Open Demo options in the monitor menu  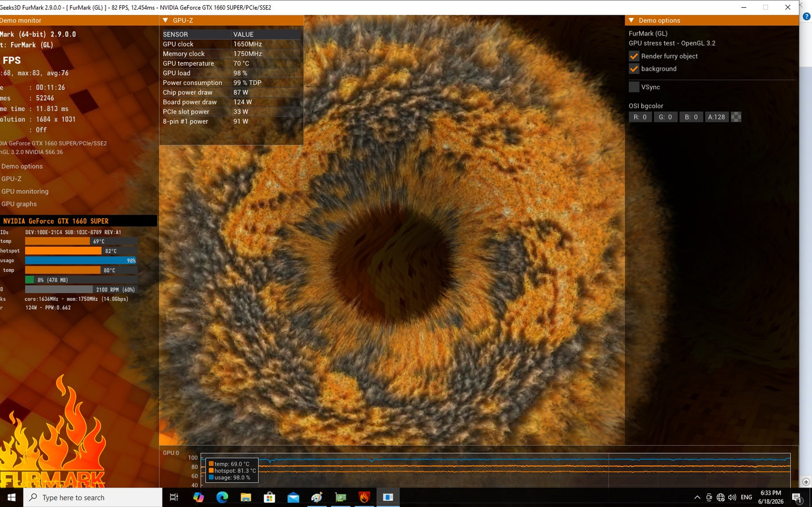click(x=22, y=166)
